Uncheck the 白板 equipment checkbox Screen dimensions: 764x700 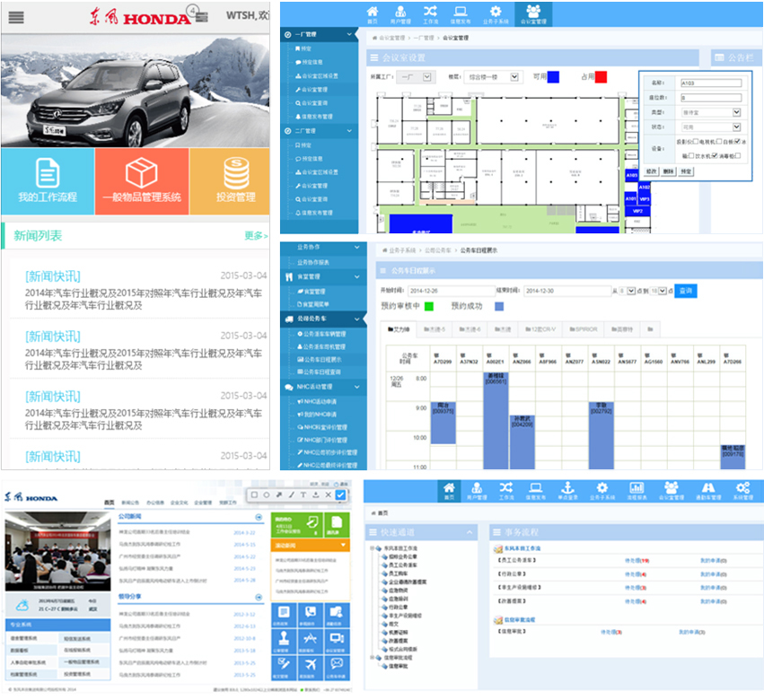coord(738,141)
